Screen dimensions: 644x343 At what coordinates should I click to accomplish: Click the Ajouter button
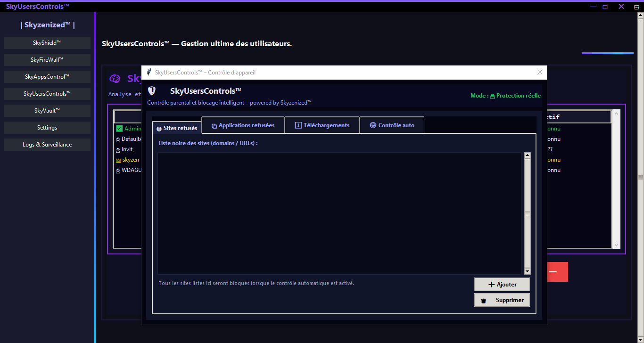click(502, 285)
